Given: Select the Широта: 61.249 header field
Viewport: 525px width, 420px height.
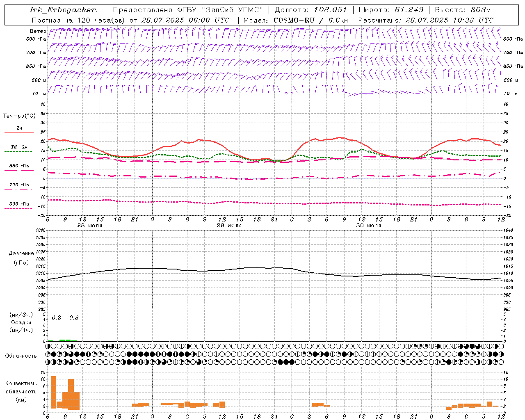Looking at the screenshot, I should [391, 10].
